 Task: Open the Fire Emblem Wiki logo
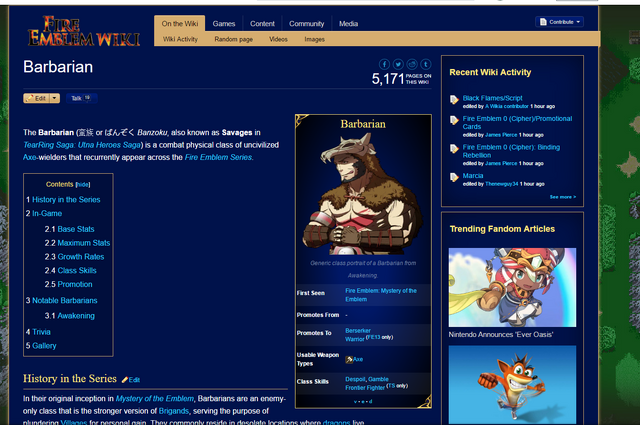pos(84,31)
